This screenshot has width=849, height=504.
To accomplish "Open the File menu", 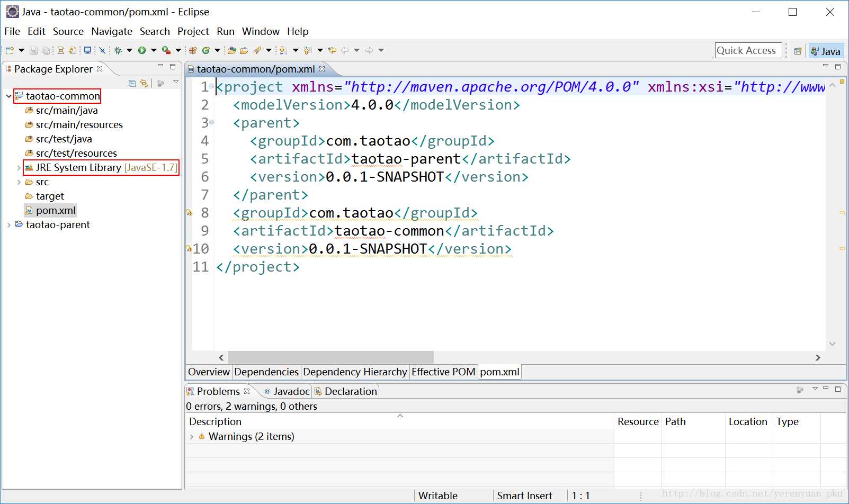I will pos(12,31).
